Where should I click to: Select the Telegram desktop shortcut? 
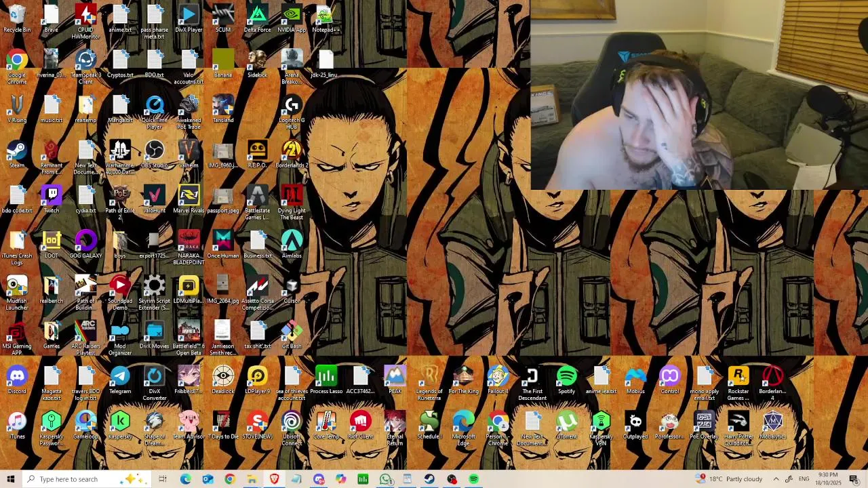[120, 380]
